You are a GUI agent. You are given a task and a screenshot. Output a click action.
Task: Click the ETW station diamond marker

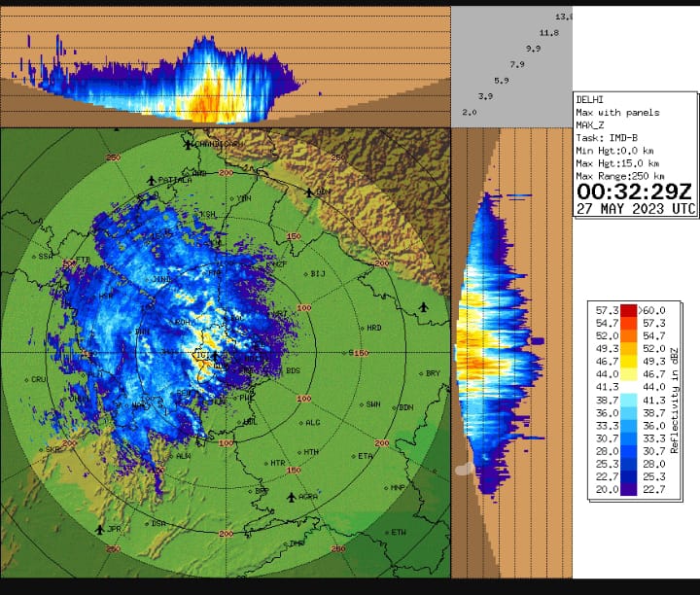click(387, 533)
